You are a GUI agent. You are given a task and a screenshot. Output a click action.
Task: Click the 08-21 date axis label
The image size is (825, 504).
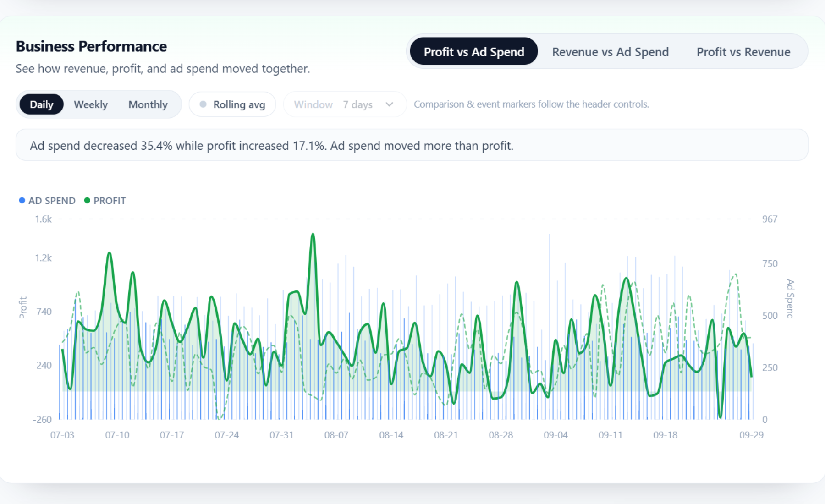pyautogui.click(x=446, y=435)
